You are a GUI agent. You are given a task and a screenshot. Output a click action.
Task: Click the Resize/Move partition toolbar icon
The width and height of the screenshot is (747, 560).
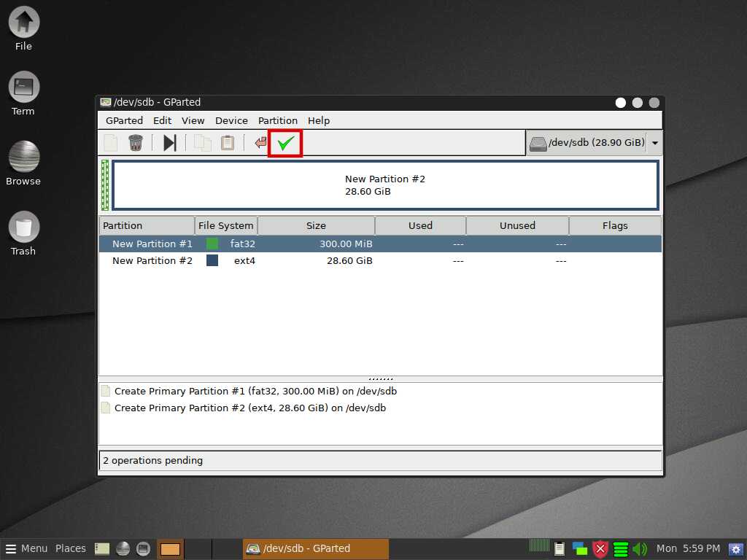click(x=169, y=143)
